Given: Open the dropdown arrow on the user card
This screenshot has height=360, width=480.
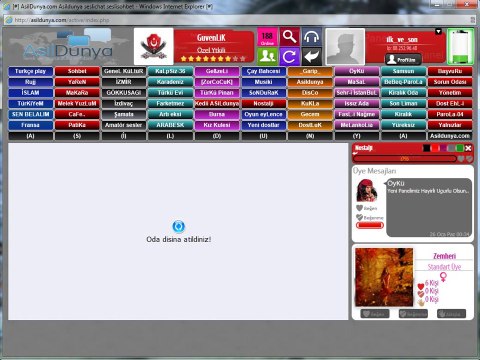Looking at the screenshot, I should 438,32.
